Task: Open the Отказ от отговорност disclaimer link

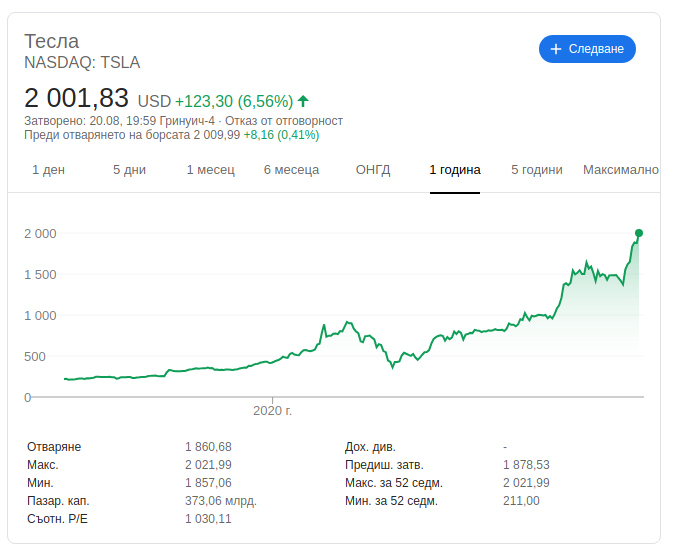Action: point(284,121)
